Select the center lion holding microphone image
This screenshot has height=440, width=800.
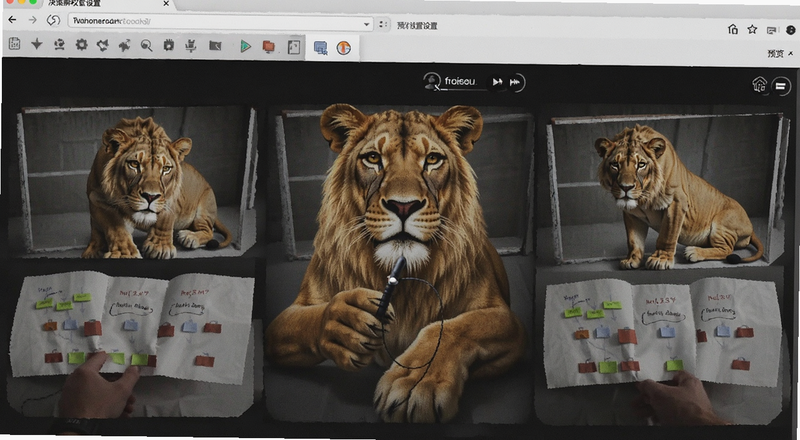[399, 263]
